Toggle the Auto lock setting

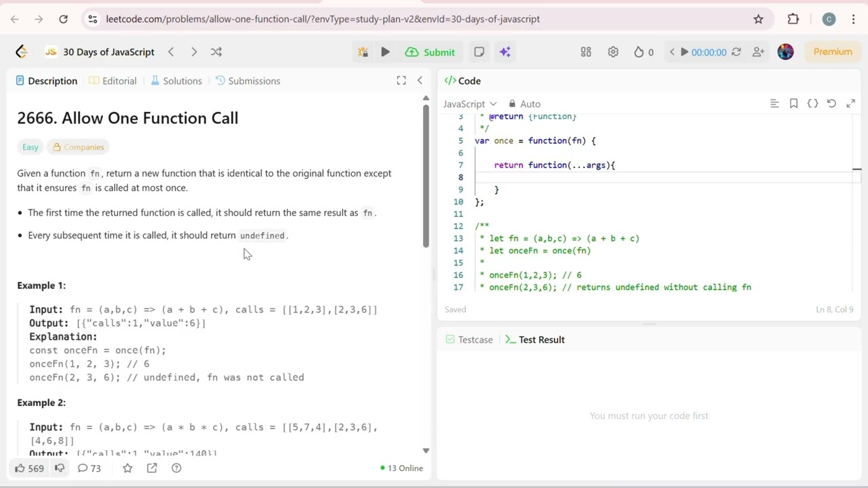[524, 104]
